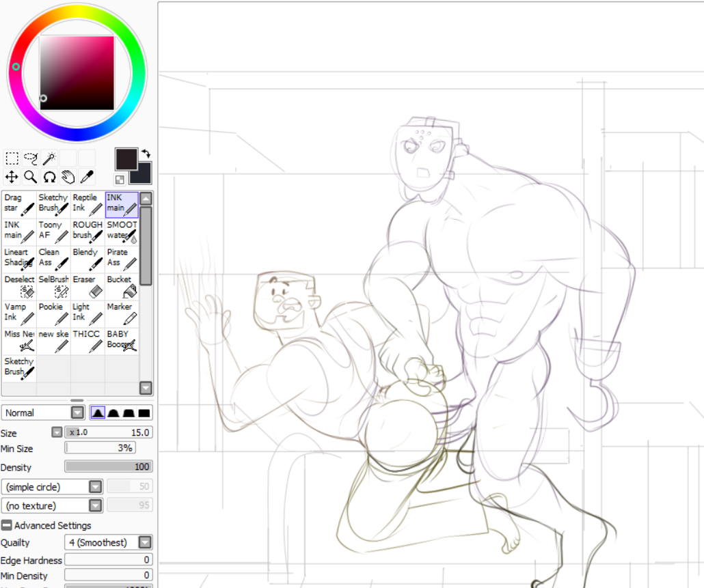Swap foreground and background colors arrow

(x=146, y=154)
